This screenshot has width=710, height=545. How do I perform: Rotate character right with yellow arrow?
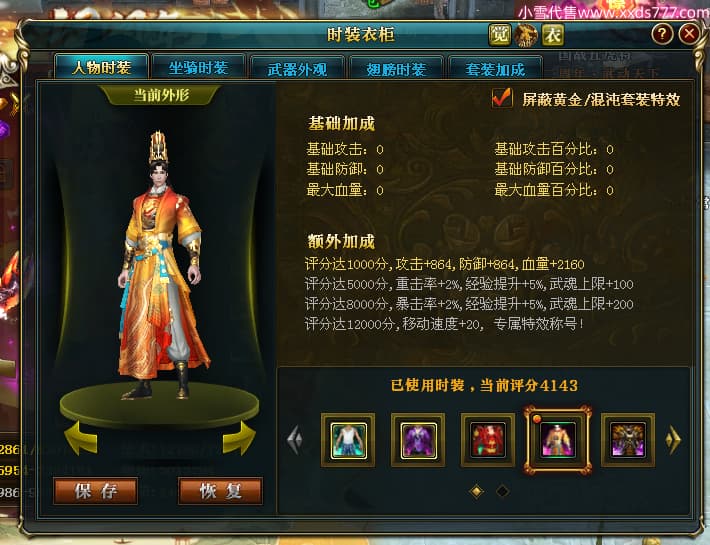click(x=239, y=438)
